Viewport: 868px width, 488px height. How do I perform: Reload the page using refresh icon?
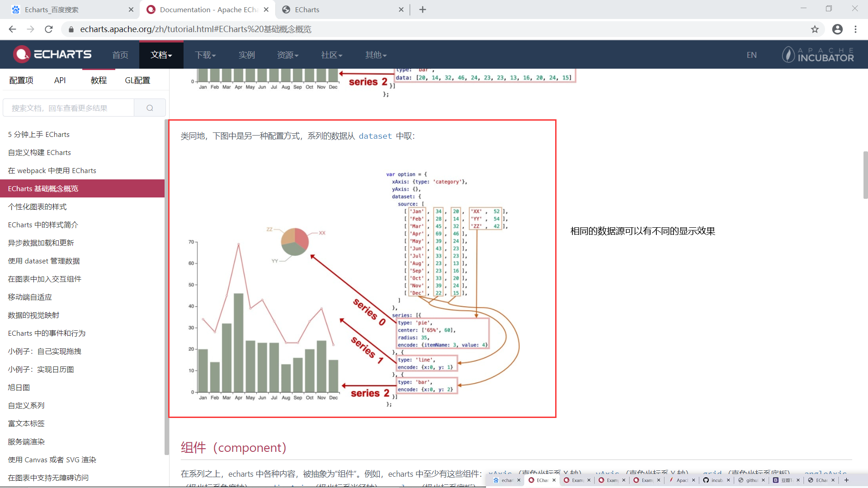(x=49, y=29)
